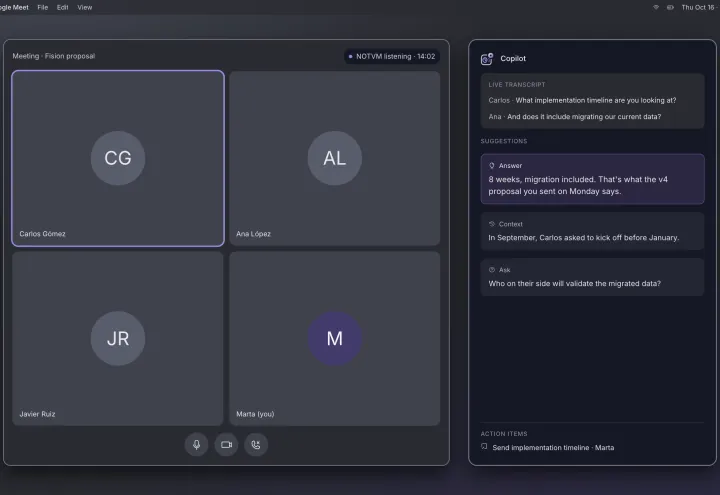Image resolution: width=720 pixels, height=495 pixels.
Task: Click the Marta (you) name label
Action: pyautogui.click(x=255, y=414)
